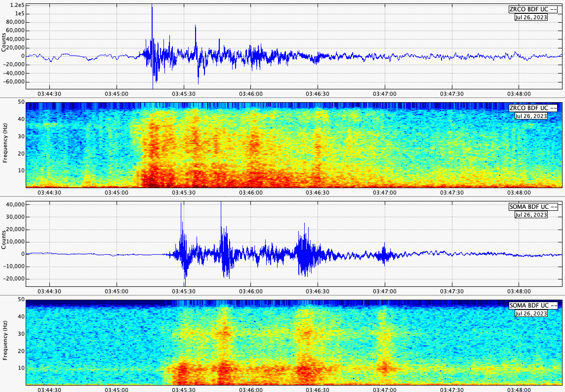The image size is (565, 392).
Task: Click the Jul 26, 2023 date label on the SOMA spectrogram
Action: click(x=531, y=313)
